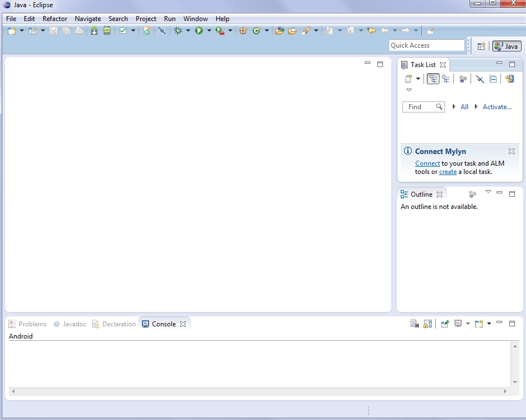Click Collapse All in Task List
The image size is (526, 420).
493,79
